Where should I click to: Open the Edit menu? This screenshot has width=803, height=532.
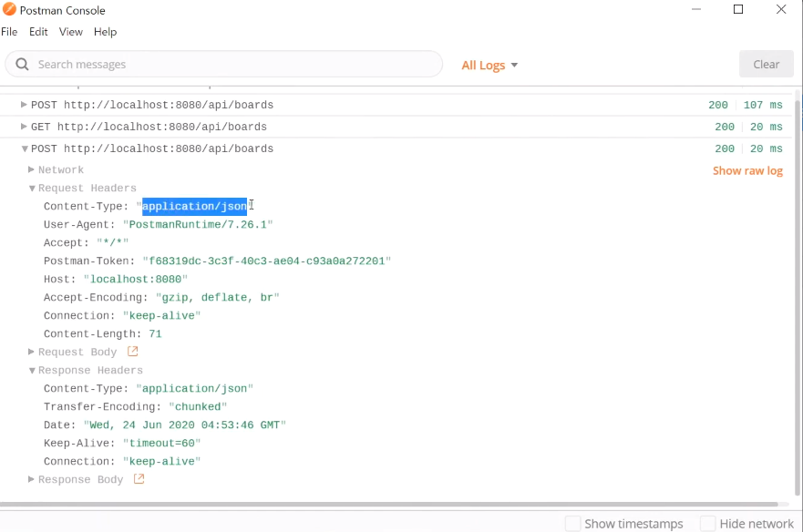pos(38,32)
